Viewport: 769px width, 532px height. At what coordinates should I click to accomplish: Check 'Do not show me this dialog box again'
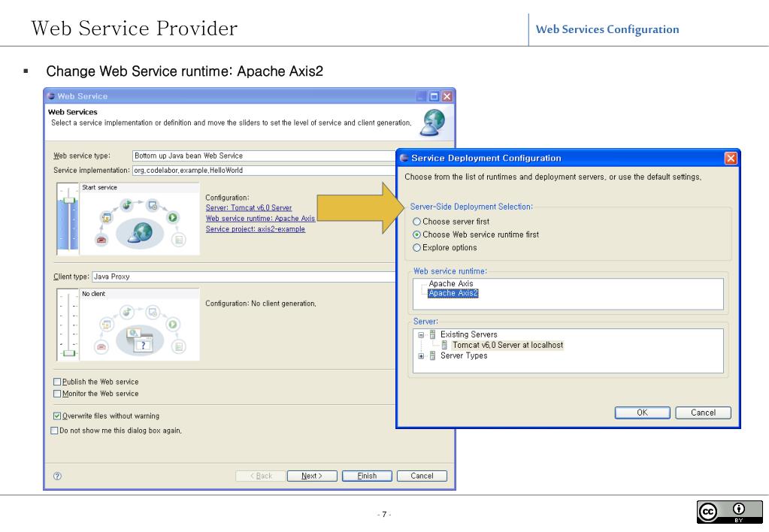pos(54,431)
